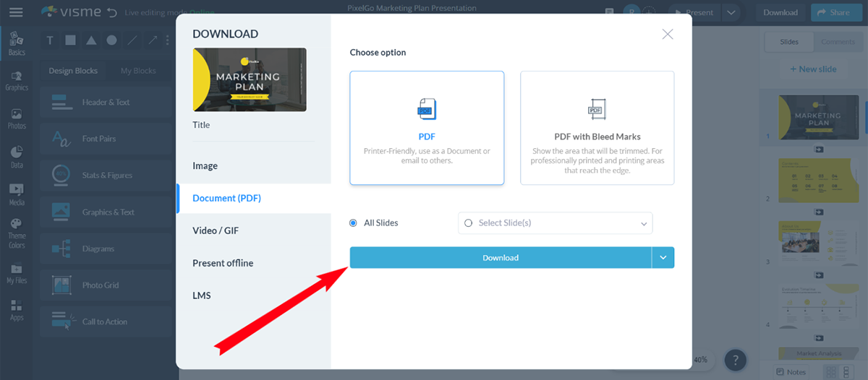
Task: Open the Apps sidebar panel
Action: [x=16, y=311]
